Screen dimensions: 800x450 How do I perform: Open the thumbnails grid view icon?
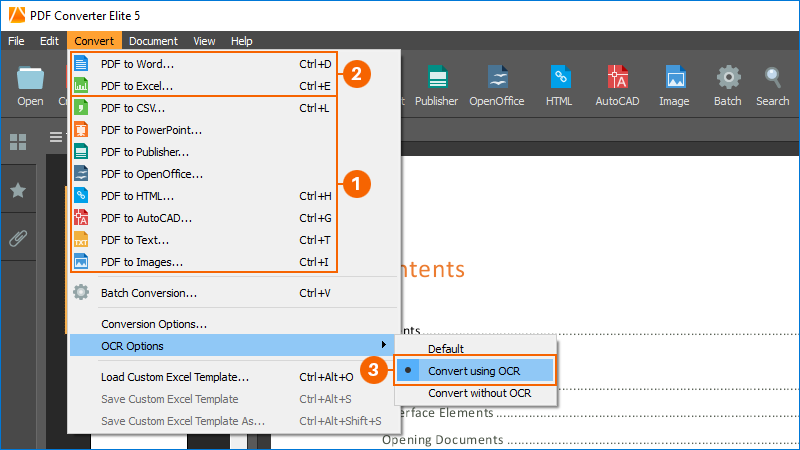(18, 142)
